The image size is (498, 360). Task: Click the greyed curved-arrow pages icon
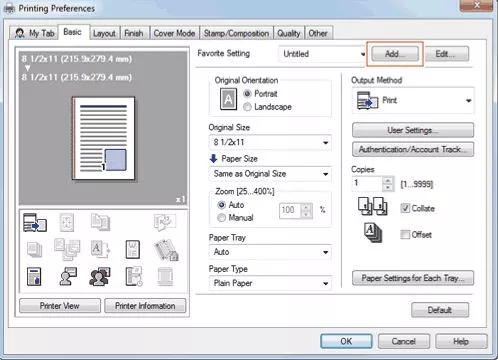pyautogui.click(x=165, y=222)
